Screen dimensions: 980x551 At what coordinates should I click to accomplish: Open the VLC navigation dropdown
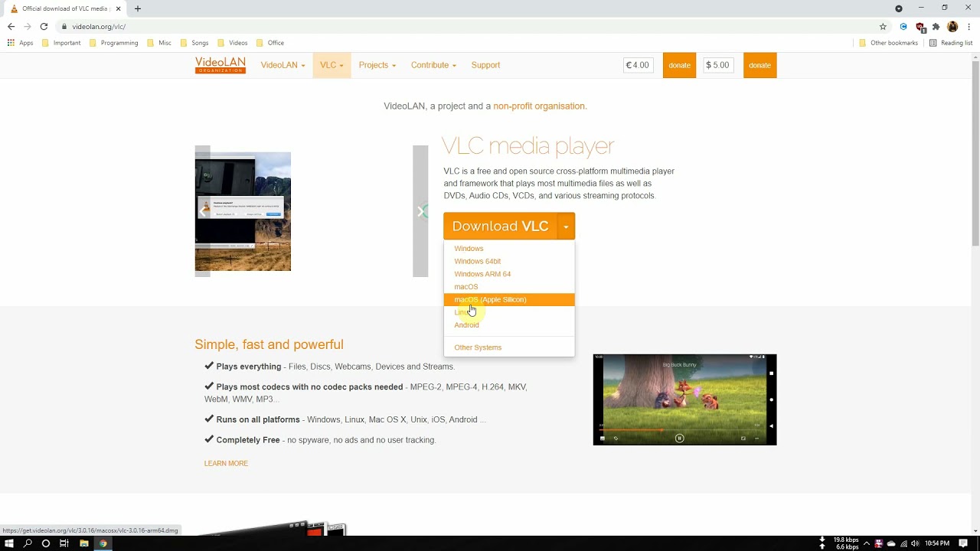click(x=332, y=65)
